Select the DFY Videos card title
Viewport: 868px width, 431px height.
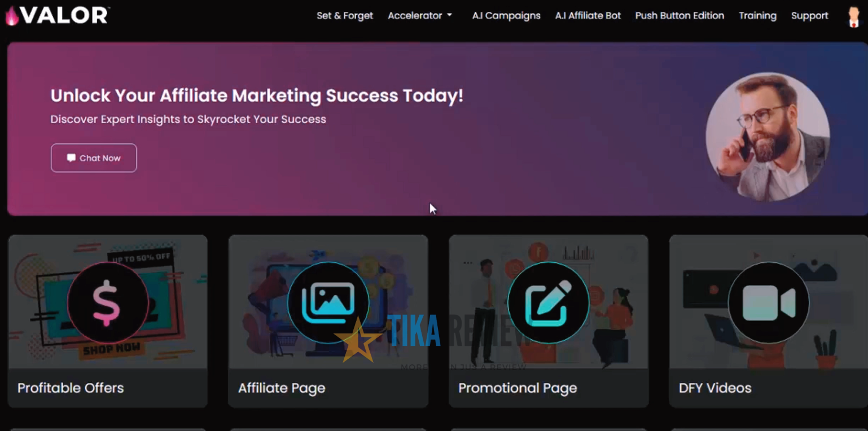click(714, 388)
